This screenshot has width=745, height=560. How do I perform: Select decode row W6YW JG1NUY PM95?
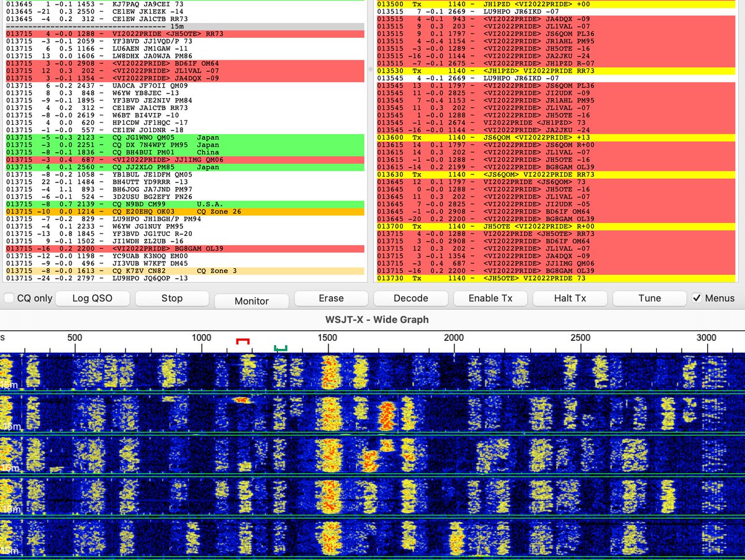pos(184,227)
